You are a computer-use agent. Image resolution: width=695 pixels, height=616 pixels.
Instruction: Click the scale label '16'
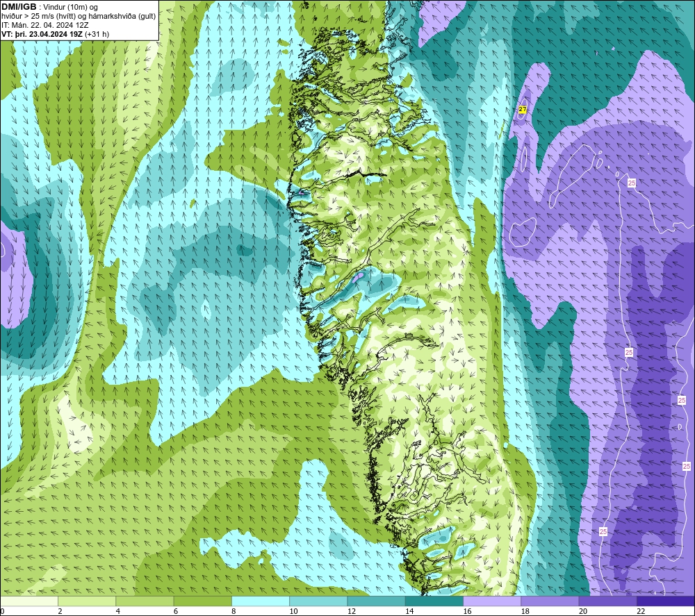pos(467,612)
